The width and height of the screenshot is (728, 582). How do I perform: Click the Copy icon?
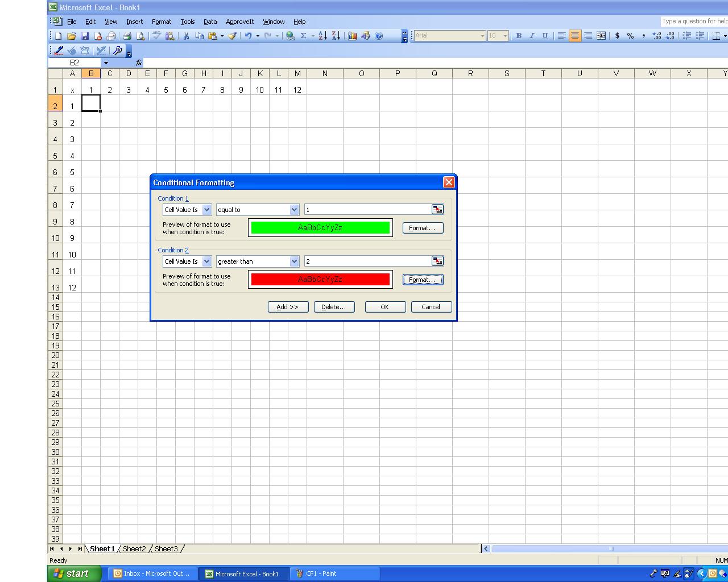[199, 36]
